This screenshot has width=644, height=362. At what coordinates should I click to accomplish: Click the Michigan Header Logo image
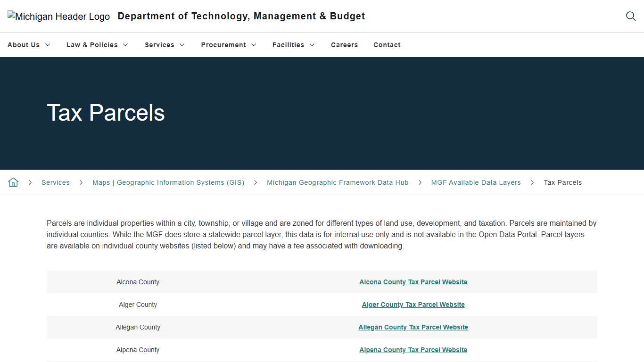click(x=58, y=16)
